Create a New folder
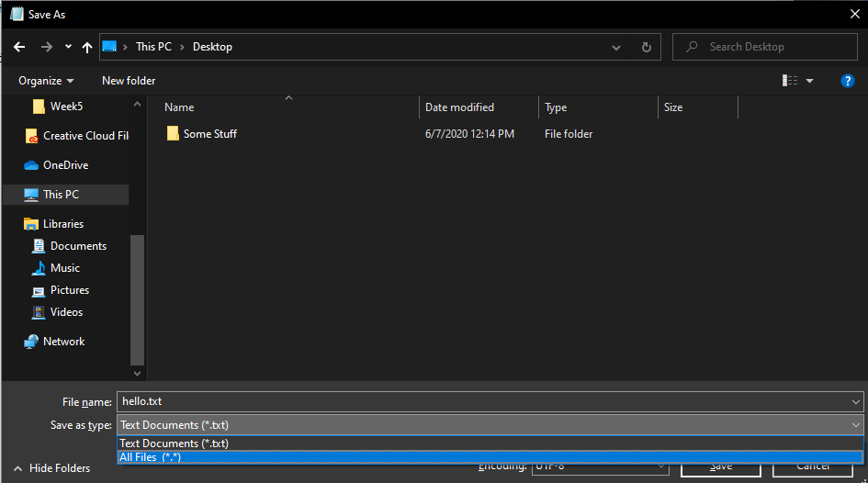This screenshot has height=483, width=868. 129,81
